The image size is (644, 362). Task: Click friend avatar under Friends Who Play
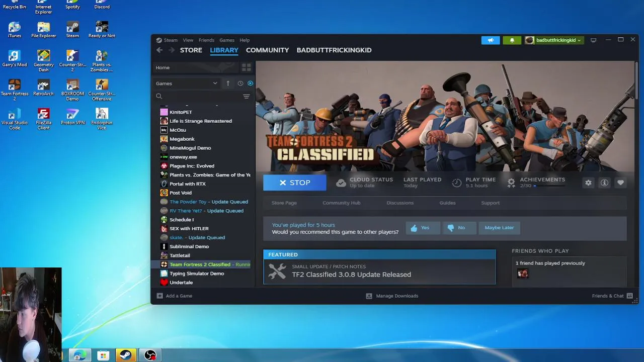tap(522, 274)
